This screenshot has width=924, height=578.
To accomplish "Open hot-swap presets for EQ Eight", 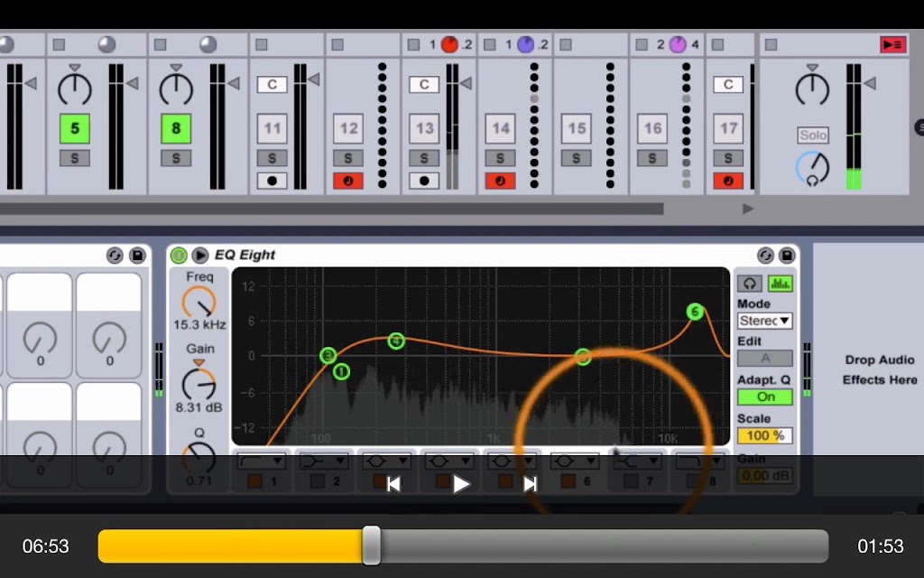I will click(x=765, y=256).
